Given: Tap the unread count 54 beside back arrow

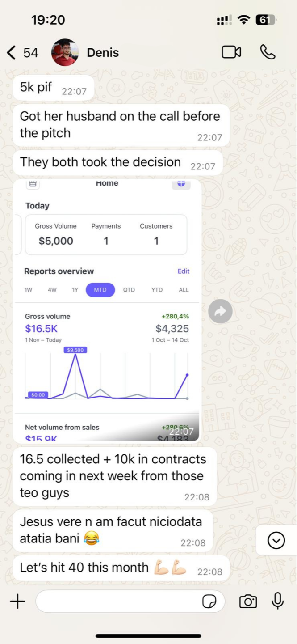Looking at the screenshot, I should (x=31, y=53).
